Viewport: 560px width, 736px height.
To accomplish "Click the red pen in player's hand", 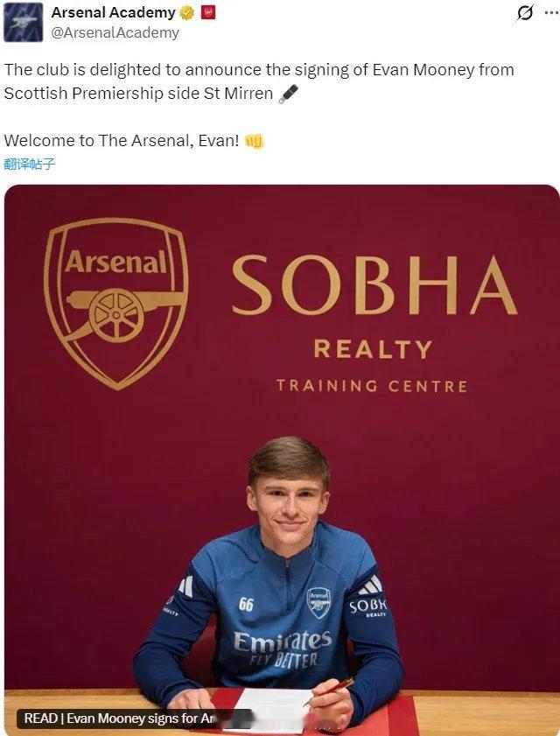I will [329, 691].
